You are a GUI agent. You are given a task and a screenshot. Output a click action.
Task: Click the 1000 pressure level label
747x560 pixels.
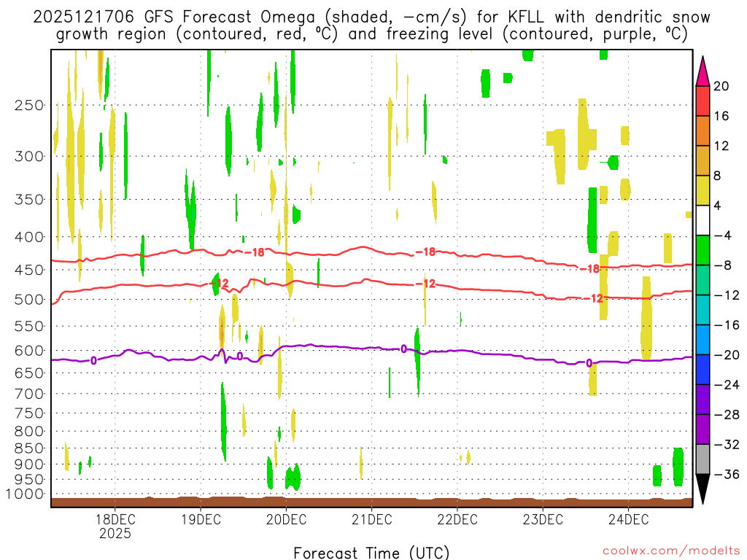point(25,494)
